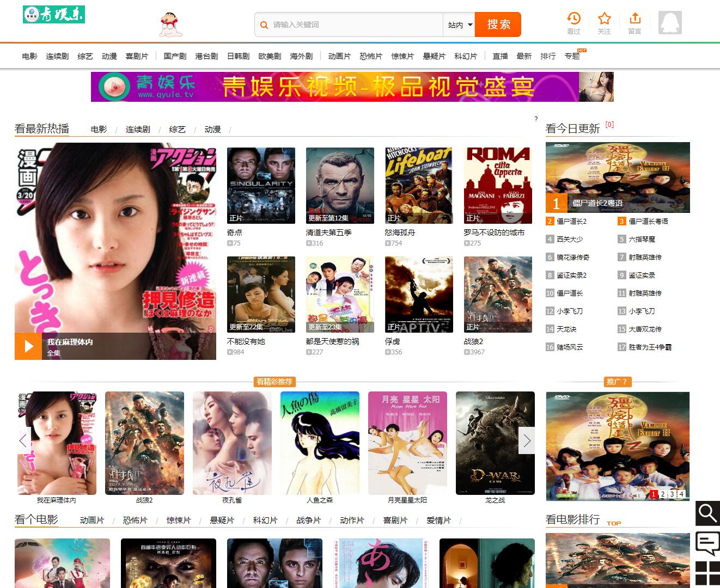Open 连续剧 in the top navigation
This screenshot has width=720, height=588.
(57, 56)
